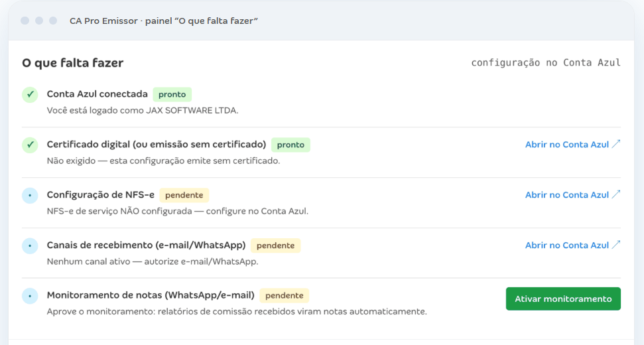Click text Você está logado como JAX SOFTWARE LTDA.
The width and height of the screenshot is (644, 345).
click(x=143, y=111)
